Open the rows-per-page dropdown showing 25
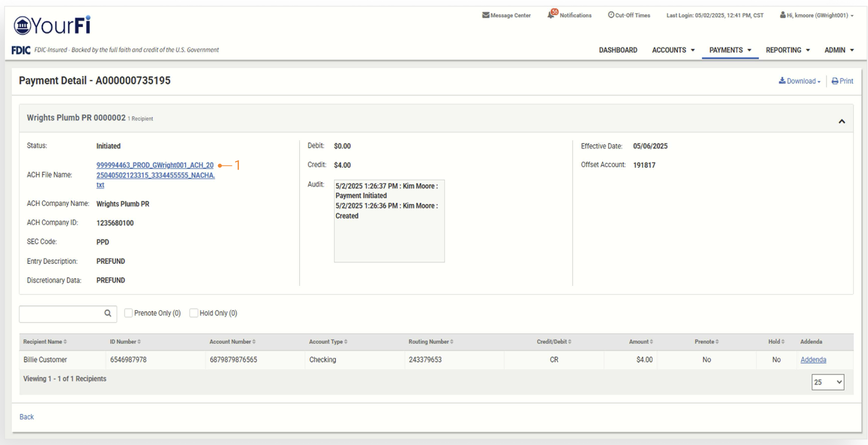Viewport: 868px width, 445px height. [828, 382]
